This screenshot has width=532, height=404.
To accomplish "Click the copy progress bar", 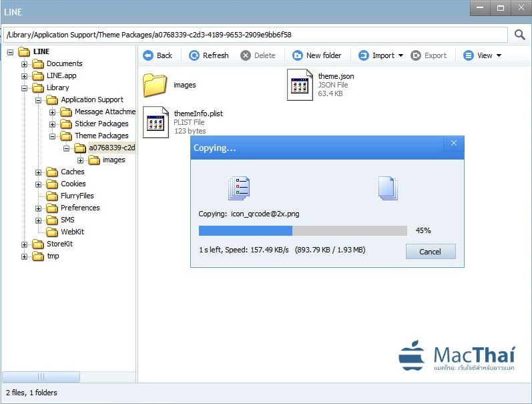I will 302,230.
